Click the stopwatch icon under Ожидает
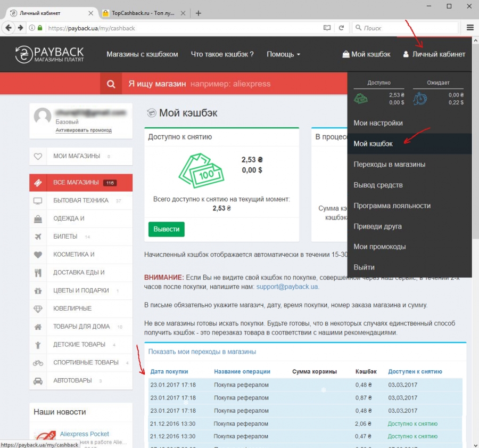479x448 pixels. (420, 99)
